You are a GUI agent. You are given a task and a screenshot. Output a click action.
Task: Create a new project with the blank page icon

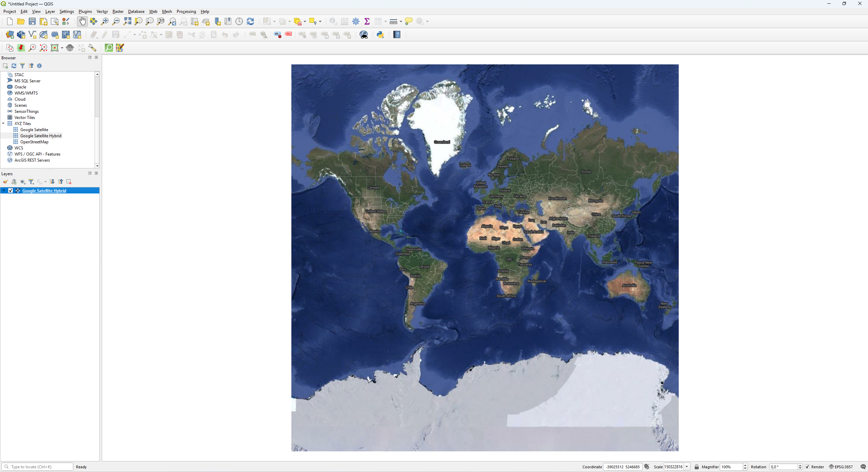(9, 21)
